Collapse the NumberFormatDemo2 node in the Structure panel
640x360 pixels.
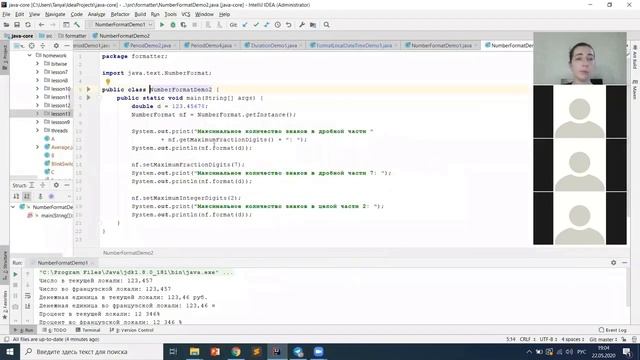point(13,207)
